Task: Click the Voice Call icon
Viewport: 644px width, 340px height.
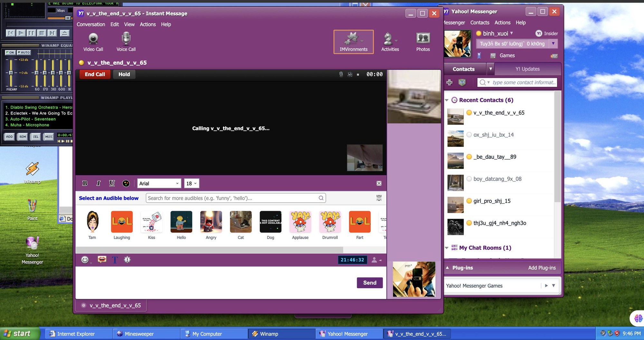Action: [x=126, y=41]
